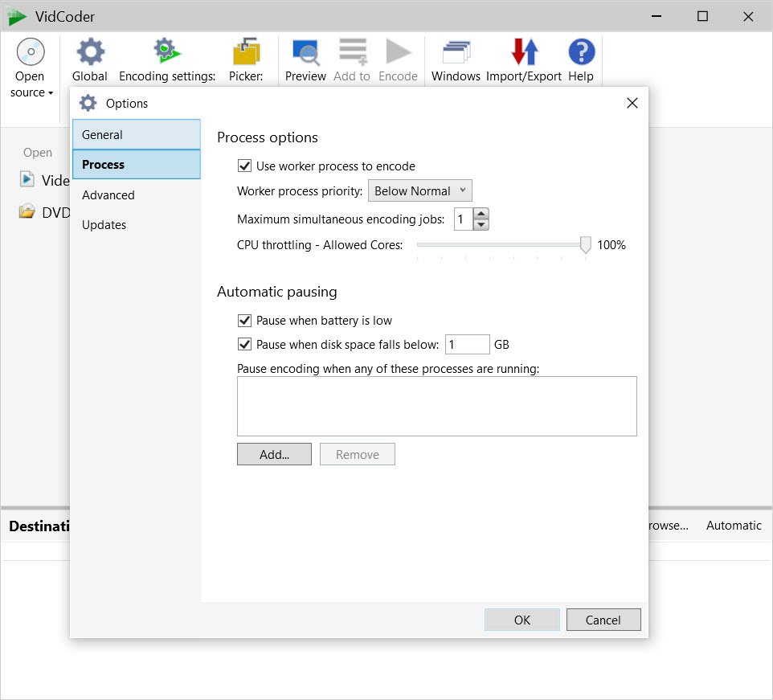The image size is (773, 700).
Task: Click the DVD folder icon in main window
Action: [27, 212]
